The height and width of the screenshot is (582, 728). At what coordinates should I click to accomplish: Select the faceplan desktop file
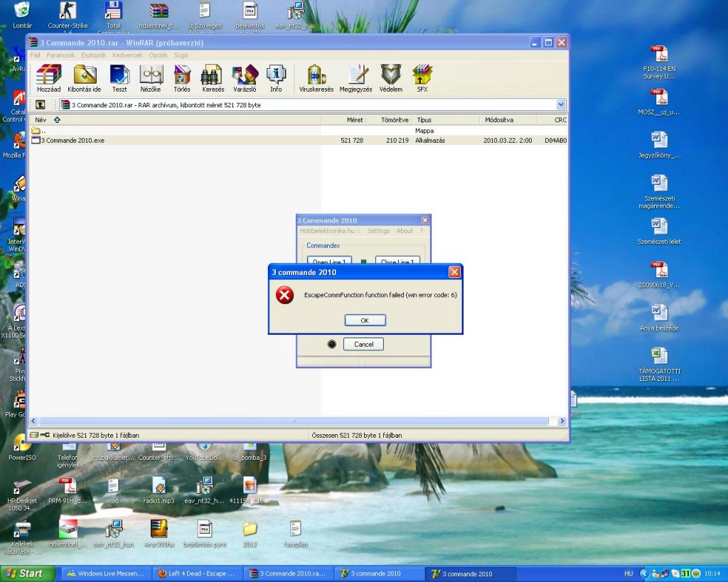[x=295, y=534]
